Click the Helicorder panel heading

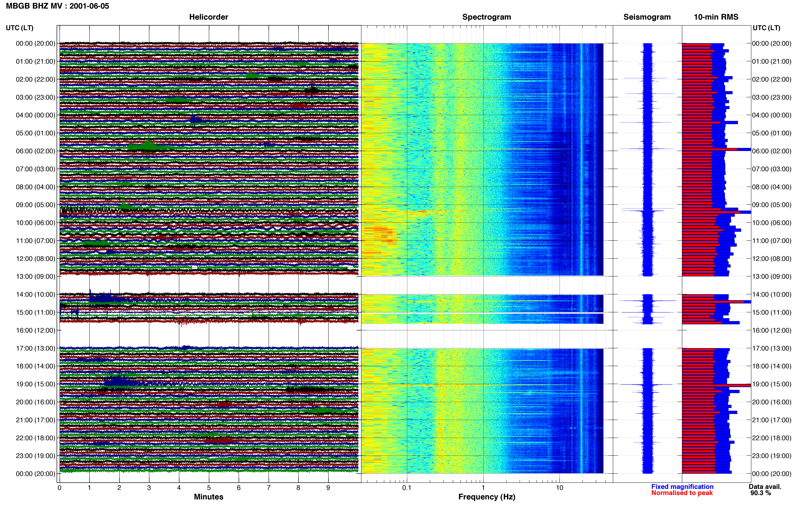[209, 17]
